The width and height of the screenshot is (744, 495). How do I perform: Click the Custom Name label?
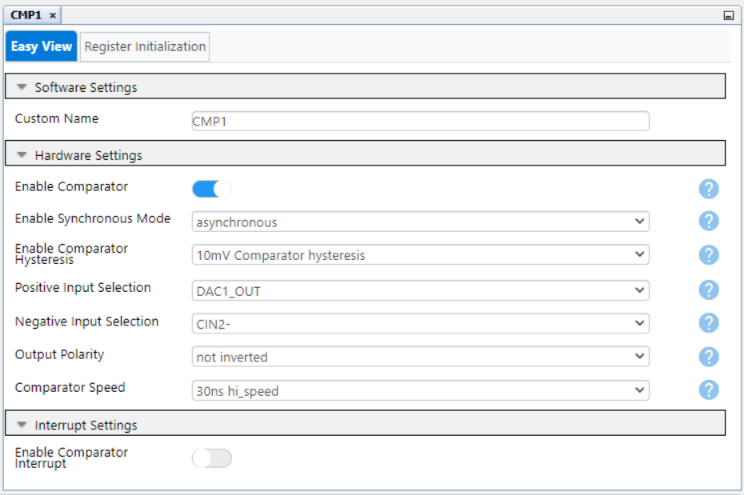[x=57, y=119]
